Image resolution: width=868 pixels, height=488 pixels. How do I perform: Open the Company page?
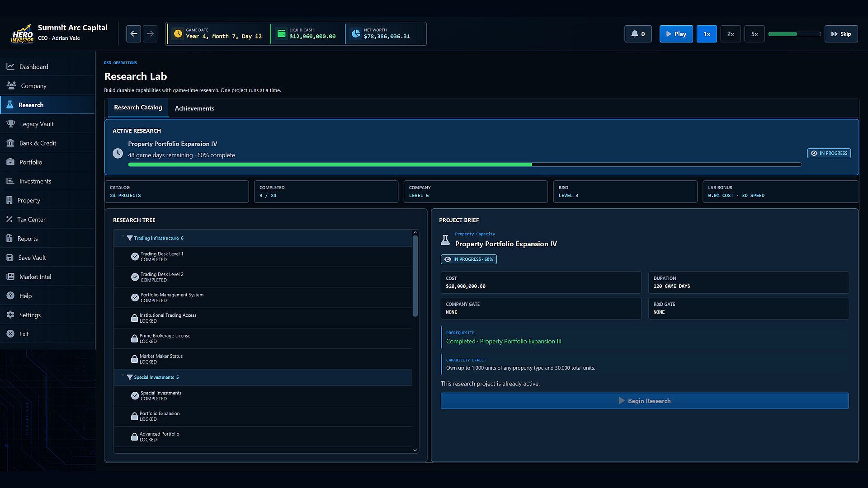point(47,85)
